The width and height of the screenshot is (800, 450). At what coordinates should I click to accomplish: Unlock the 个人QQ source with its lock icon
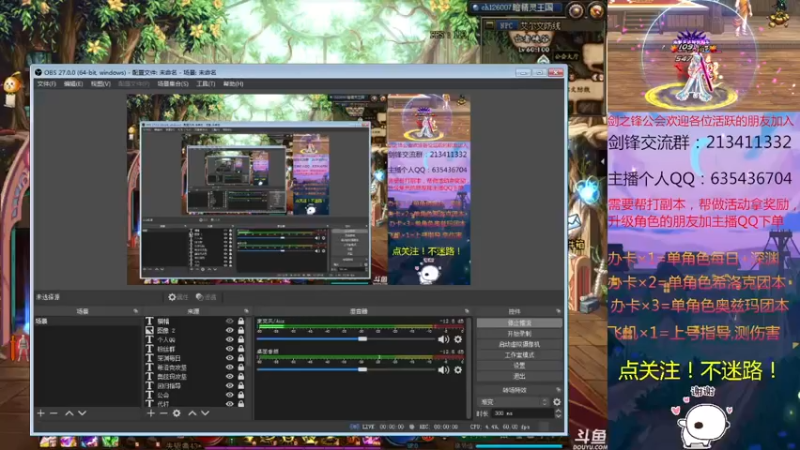(x=241, y=340)
